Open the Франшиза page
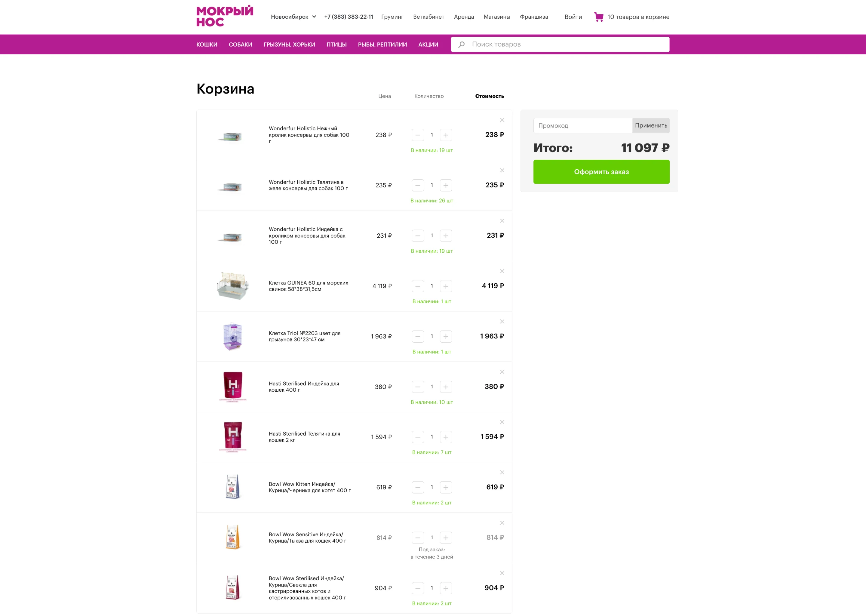This screenshot has height=616, width=866. [534, 17]
